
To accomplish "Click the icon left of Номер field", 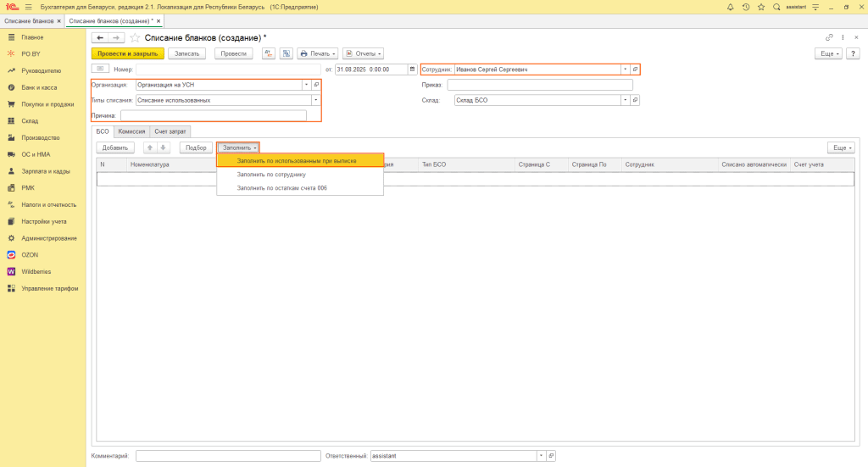I will pyautogui.click(x=100, y=69).
